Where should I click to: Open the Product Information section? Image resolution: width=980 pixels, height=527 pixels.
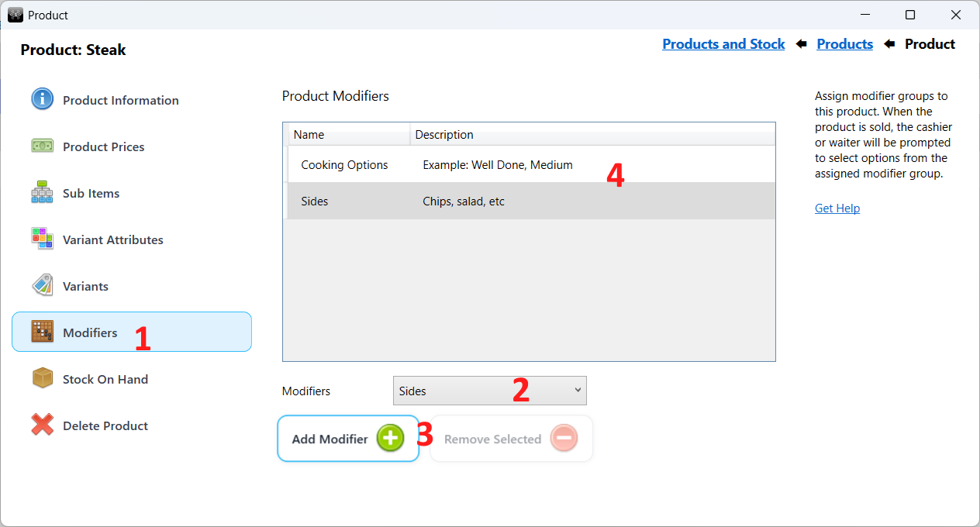(121, 100)
